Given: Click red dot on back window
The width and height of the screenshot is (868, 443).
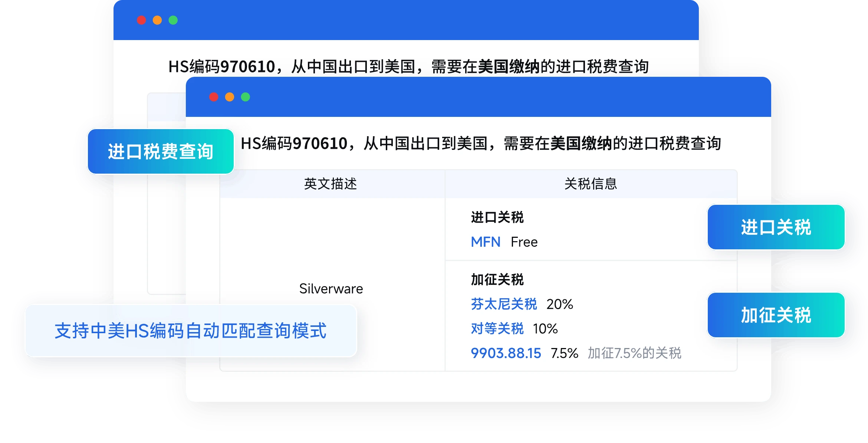Looking at the screenshot, I should point(141,20).
